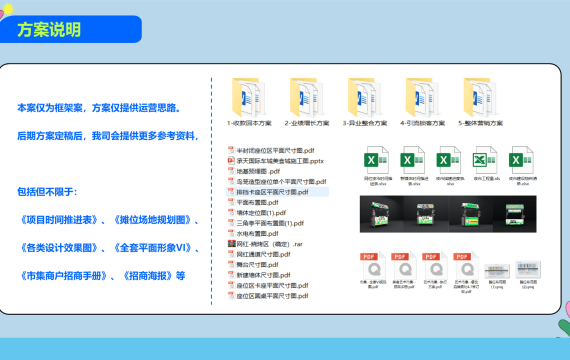Open the first stall render thumbnail
The image size is (570, 360).
(x=382, y=214)
